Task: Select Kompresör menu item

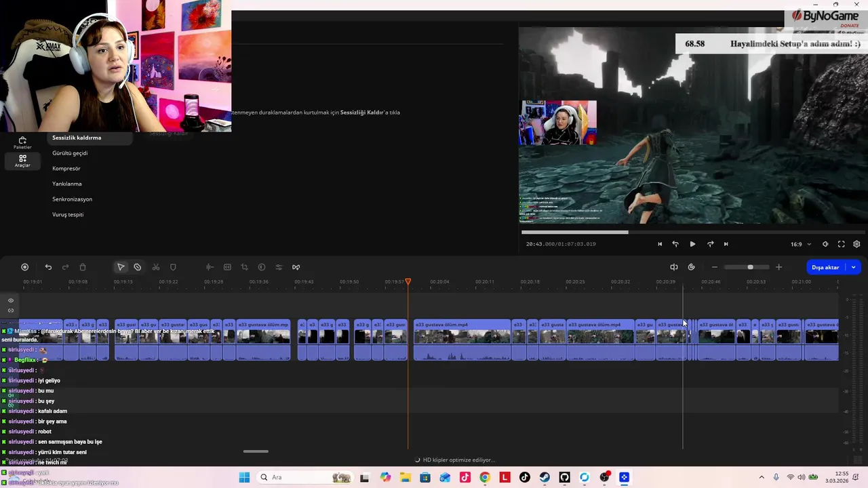Action: point(66,168)
